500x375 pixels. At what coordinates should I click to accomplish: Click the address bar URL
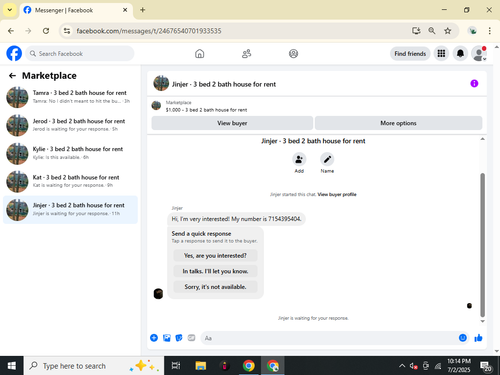coord(149,31)
